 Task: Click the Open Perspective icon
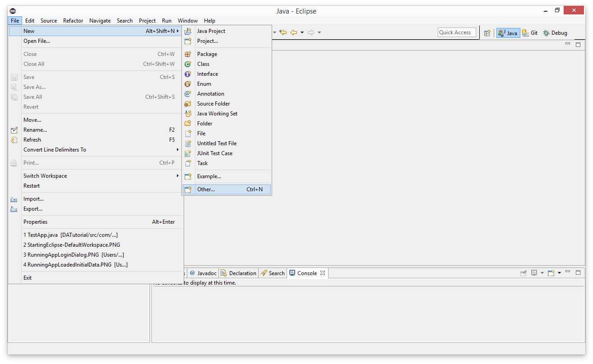pyautogui.click(x=487, y=33)
